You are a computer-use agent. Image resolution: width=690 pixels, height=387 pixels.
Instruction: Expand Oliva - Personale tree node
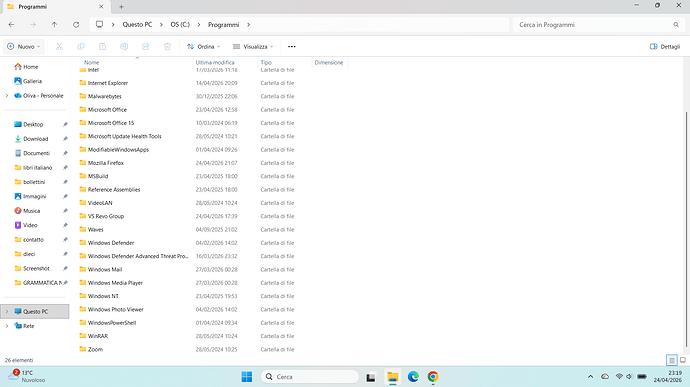tap(7, 96)
